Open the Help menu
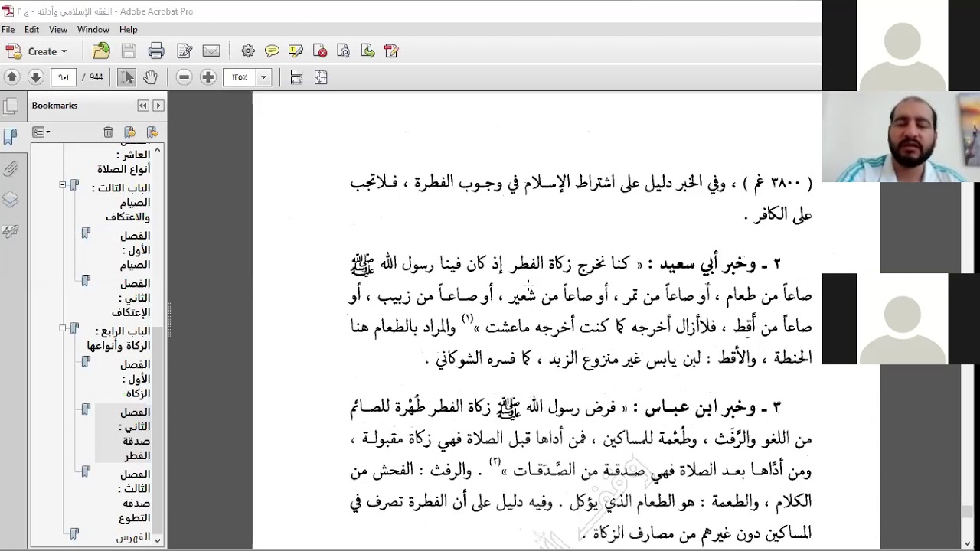Image resolution: width=980 pixels, height=551 pixels. [x=129, y=30]
